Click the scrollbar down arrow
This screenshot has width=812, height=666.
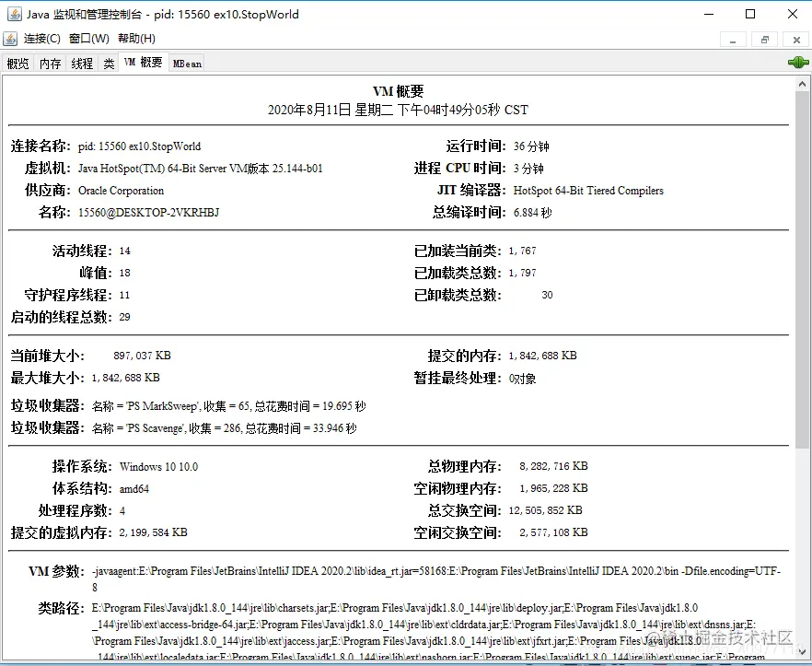[x=802, y=651]
